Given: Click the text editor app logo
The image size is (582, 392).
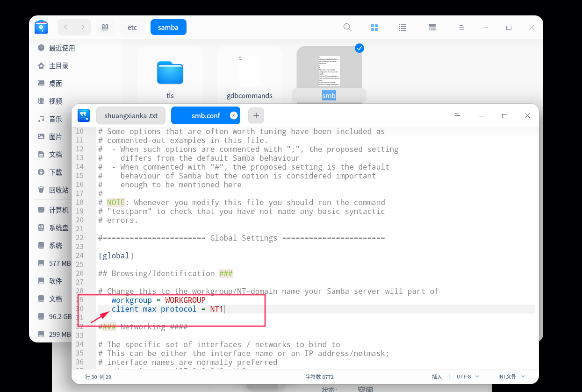Looking at the screenshot, I should (84, 115).
